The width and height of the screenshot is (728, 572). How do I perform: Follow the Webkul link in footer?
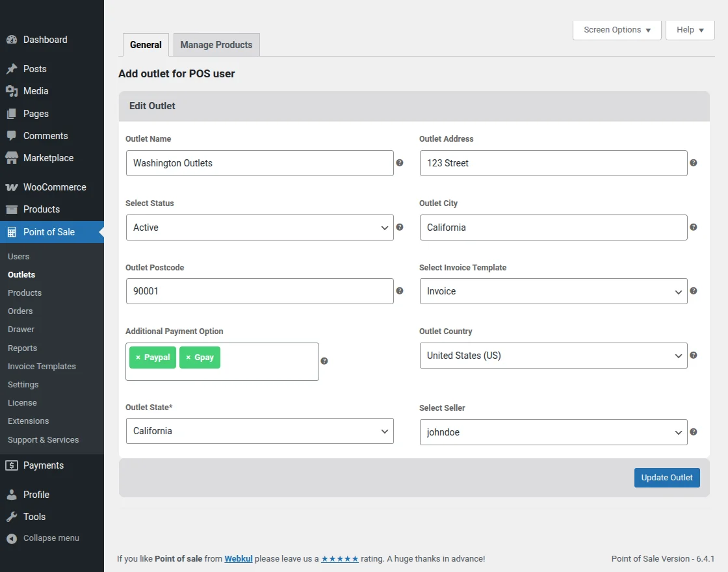tap(239, 558)
